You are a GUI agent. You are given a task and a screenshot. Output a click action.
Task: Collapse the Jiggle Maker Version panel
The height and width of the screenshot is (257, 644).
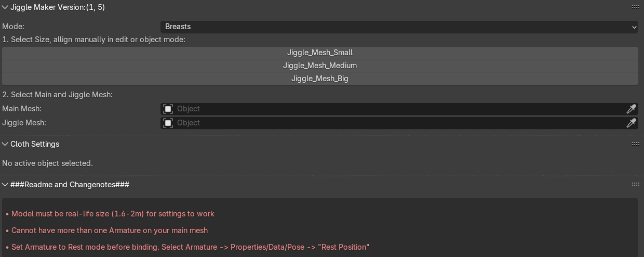(x=5, y=7)
